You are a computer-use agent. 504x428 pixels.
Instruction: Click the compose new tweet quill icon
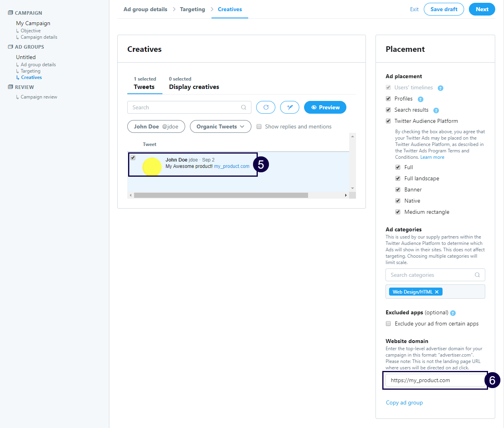(290, 107)
